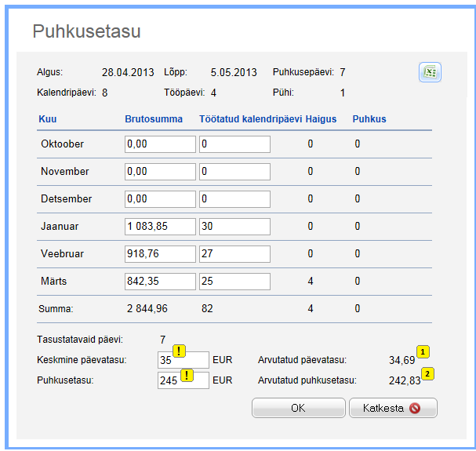
Task: Click Märts Brutosumma field 842,35
Action: pyautogui.click(x=159, y=282)
